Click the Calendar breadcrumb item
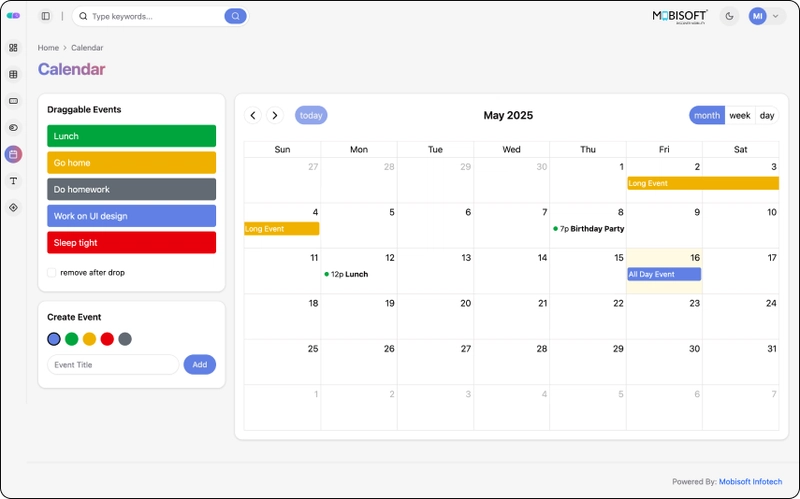The image size is (800, 499). tap(87, 47)
